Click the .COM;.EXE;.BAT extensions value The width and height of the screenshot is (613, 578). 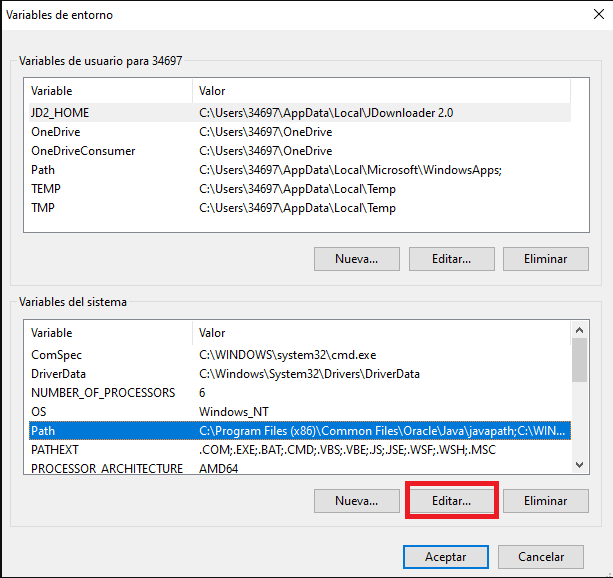click(x=347, y=450)
